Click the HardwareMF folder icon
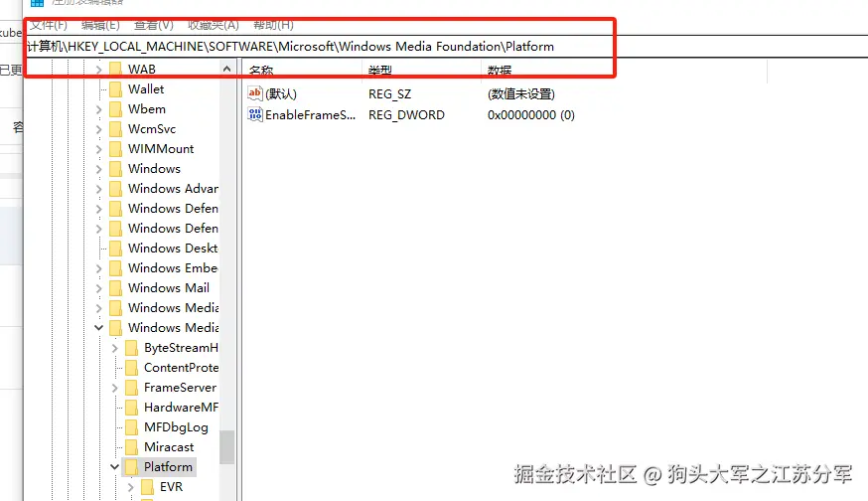The width and height of the screenshot is (868, 501). [131, 408]
